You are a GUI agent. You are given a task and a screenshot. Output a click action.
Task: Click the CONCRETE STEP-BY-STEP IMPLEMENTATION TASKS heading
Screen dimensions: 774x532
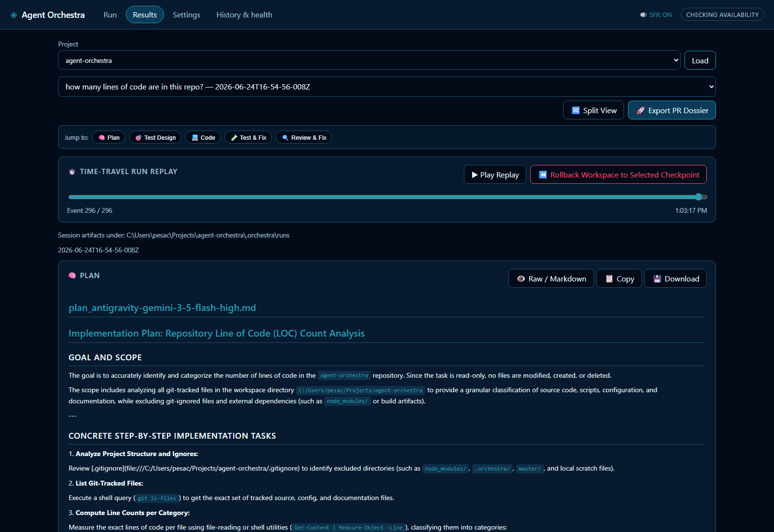pyautogui.click(x=172, y=436)
